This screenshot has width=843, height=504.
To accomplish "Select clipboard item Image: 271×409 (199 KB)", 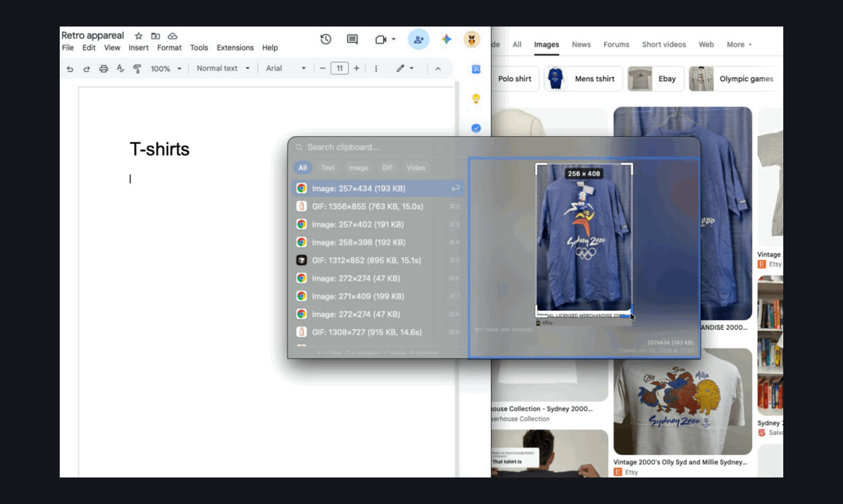I will tap(378, 296).
